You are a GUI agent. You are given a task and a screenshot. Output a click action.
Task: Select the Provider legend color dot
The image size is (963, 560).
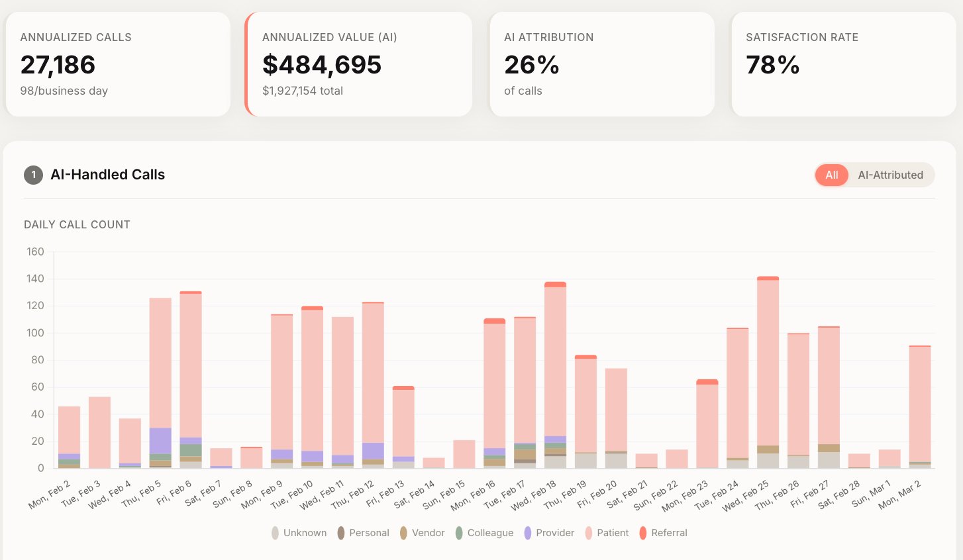(x=527, y=533)
